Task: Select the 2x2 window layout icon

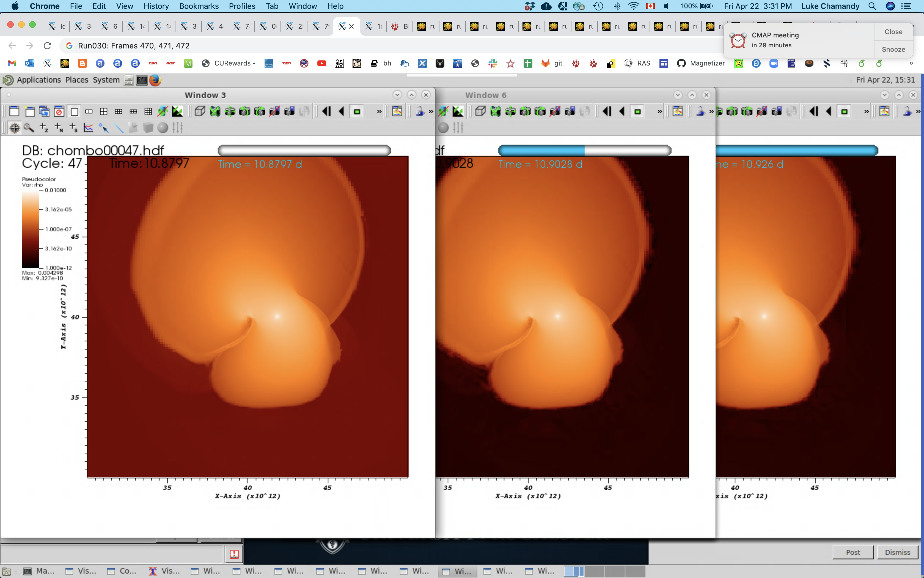Action: (x=103, y=112)
